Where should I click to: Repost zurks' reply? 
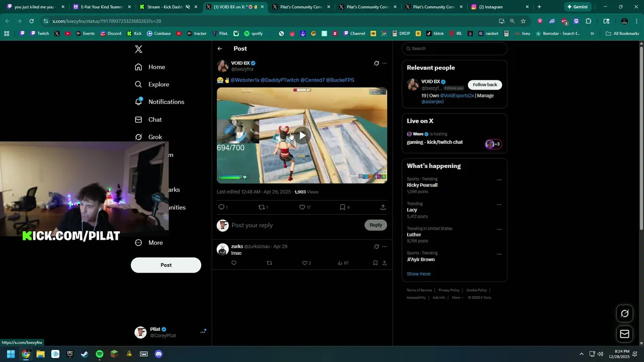269,263
